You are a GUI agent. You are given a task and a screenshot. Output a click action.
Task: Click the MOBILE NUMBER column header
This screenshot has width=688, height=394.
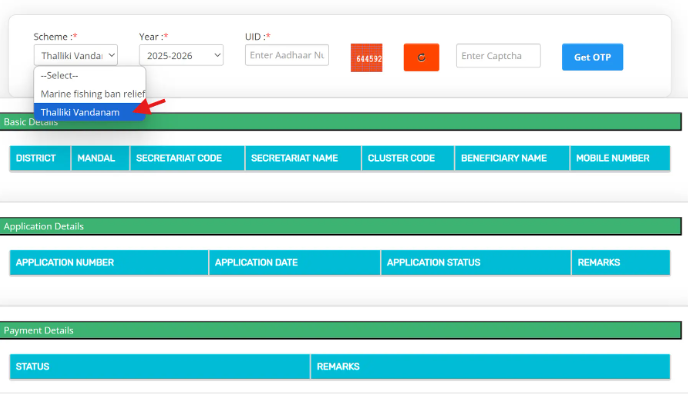point(620,158)
